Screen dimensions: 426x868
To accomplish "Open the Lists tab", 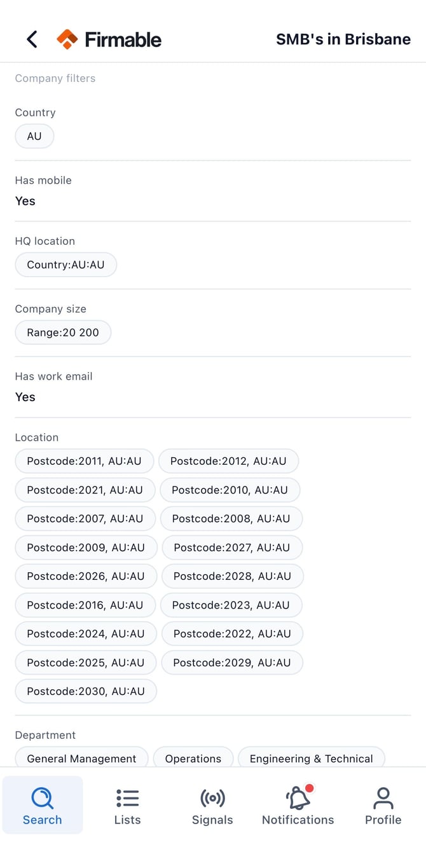I will coord(127,805).
